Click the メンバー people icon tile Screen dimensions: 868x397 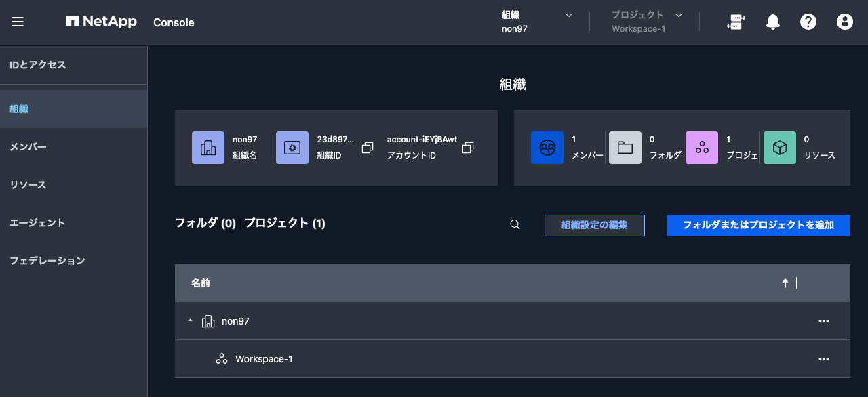click(x=547, y=148)
